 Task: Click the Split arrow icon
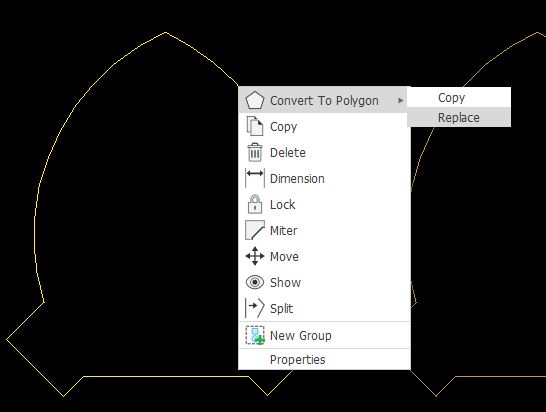[x=255, y=308]
